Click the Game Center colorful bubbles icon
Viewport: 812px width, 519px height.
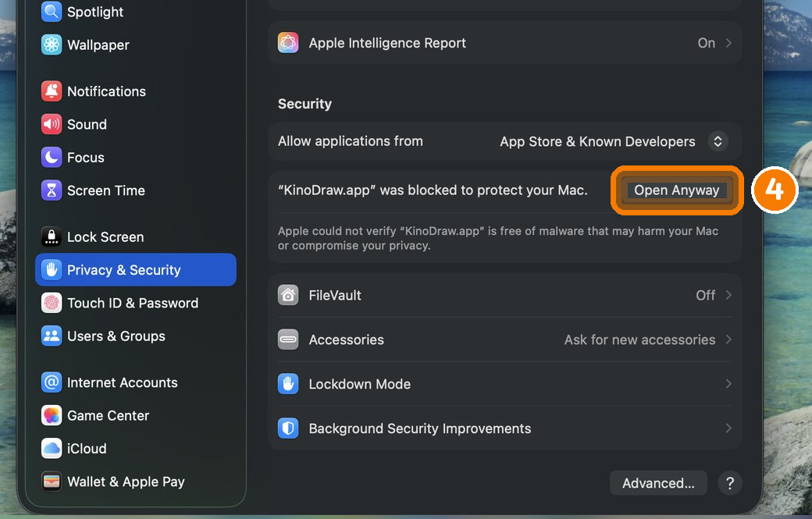point(52,415)
